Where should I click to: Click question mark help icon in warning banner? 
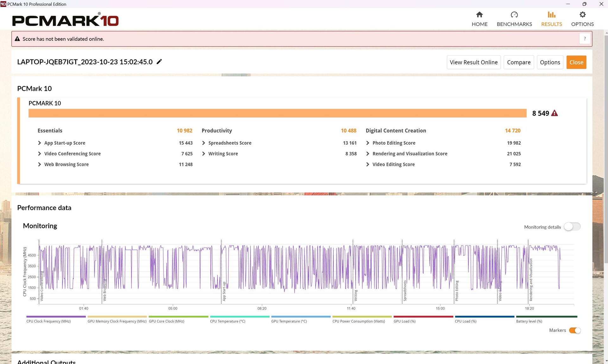tap(585, 39)
